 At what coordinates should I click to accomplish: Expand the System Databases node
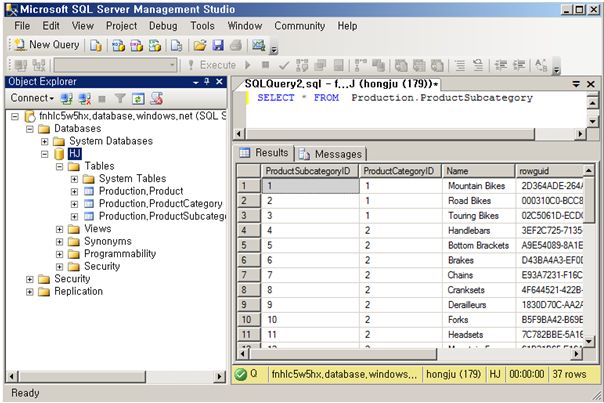pyautogui.click(x=45, y=141)
